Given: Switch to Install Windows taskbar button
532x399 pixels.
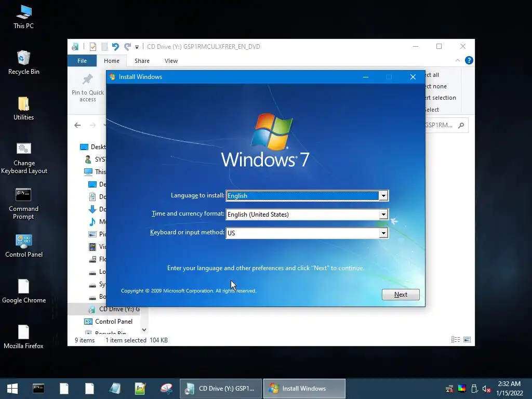Looking at the screenshot, I should point(304,389).
